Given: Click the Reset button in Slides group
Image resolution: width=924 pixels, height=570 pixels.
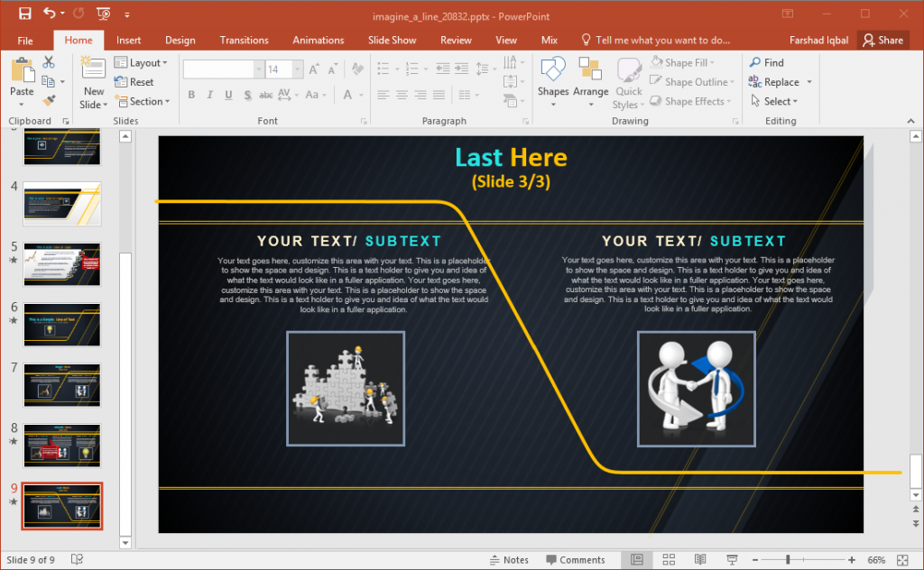Looking at the screenshot, I should (x=140, y=82).
